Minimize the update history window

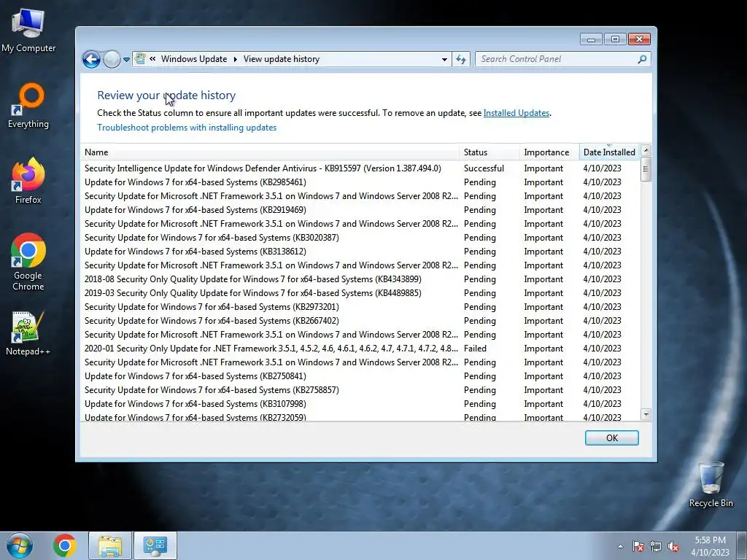point(591,39)
